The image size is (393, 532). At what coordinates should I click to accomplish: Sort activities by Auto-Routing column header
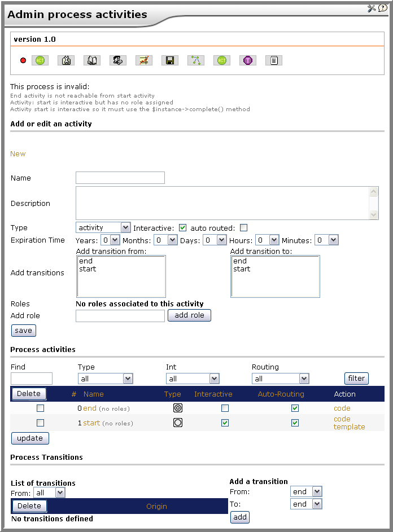coord(281,394)
